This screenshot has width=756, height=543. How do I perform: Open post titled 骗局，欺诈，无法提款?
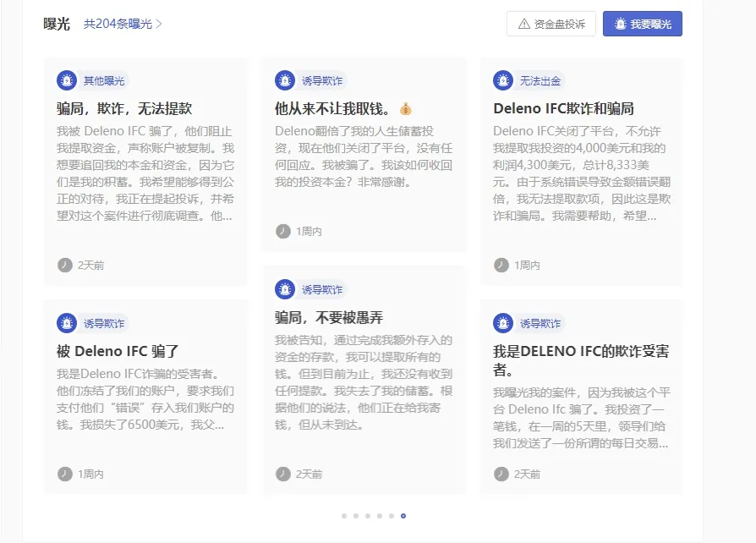(124, 108)
